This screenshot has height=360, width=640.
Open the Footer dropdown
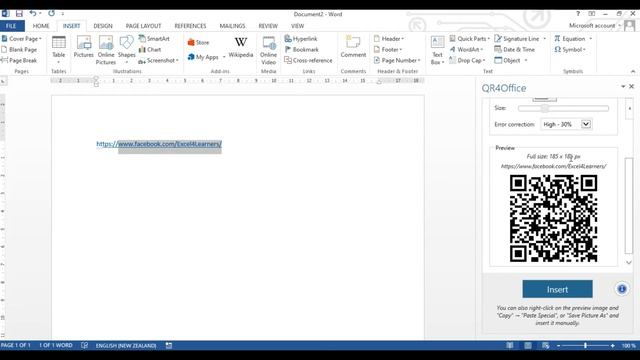(388, 49)
